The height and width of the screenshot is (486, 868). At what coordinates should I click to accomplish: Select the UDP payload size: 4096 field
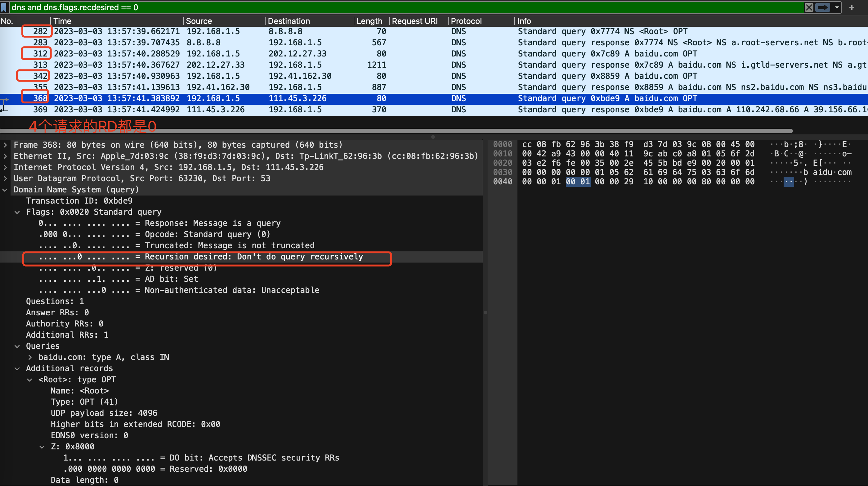(x=104, y=413)
